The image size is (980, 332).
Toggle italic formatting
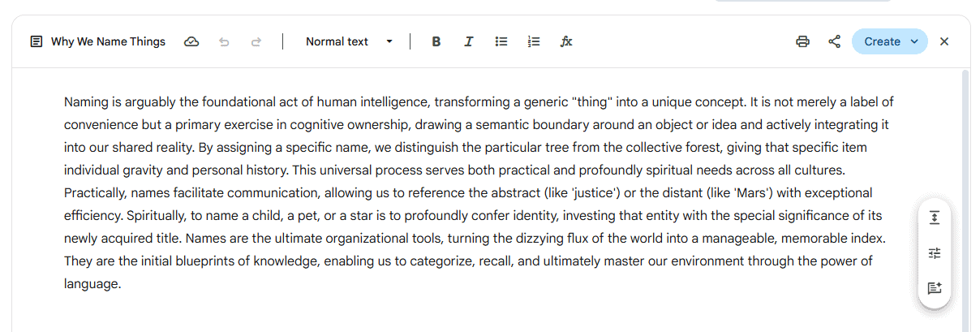coord(468,41)
